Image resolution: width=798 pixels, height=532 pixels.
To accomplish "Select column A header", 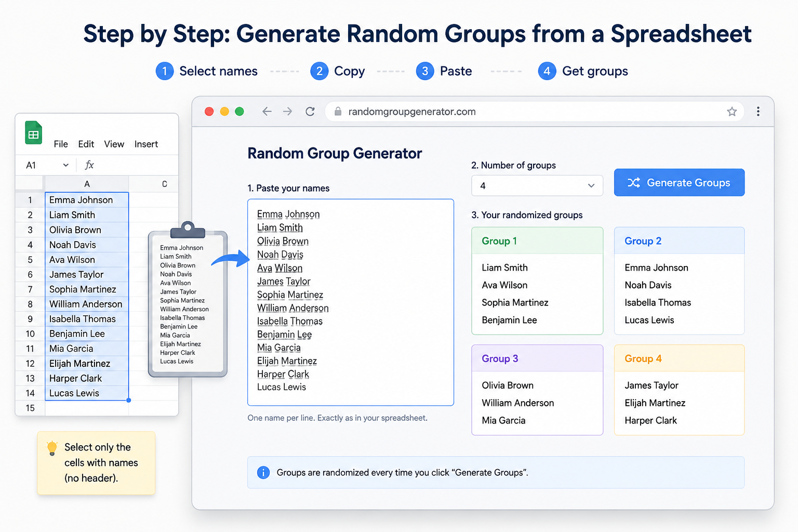I will (x=87, y=184).
